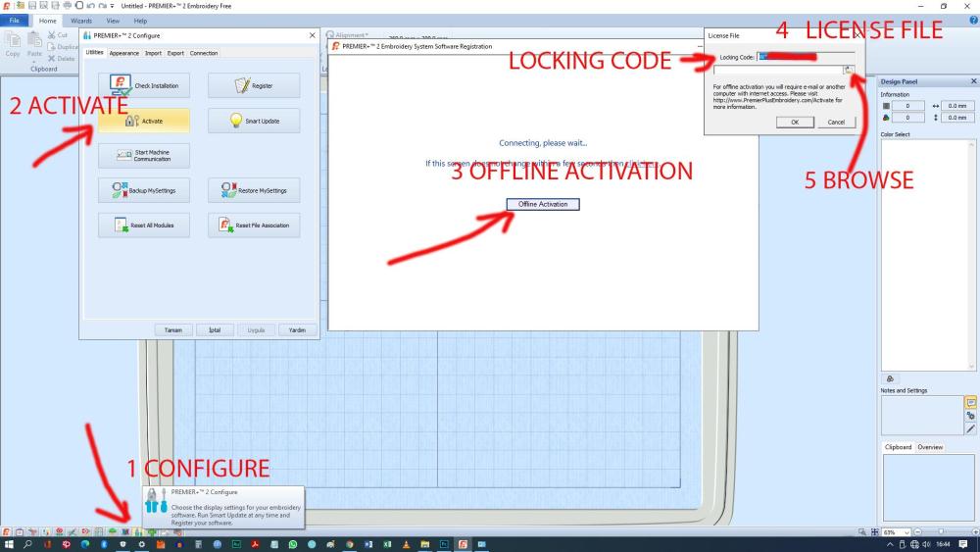The height and width of the screenshot is (552, 980).
Task: Click Restore MySettings
Action: [254, 190]
